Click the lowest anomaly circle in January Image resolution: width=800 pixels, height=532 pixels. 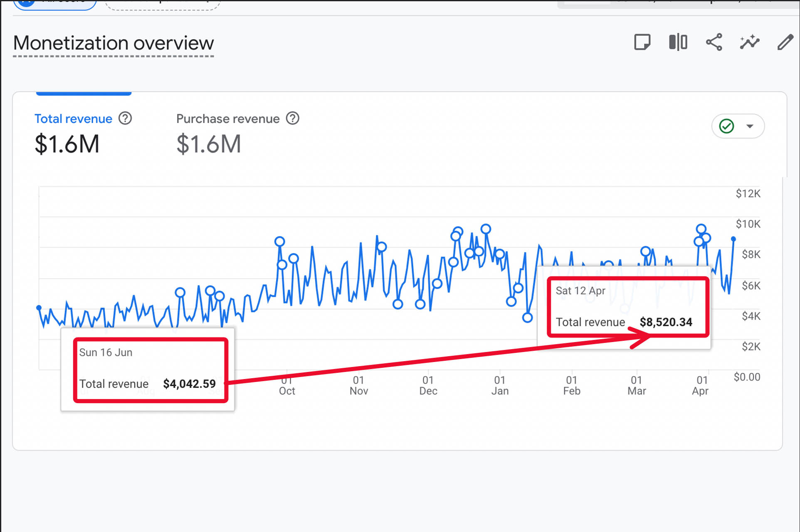click(527, 318)
